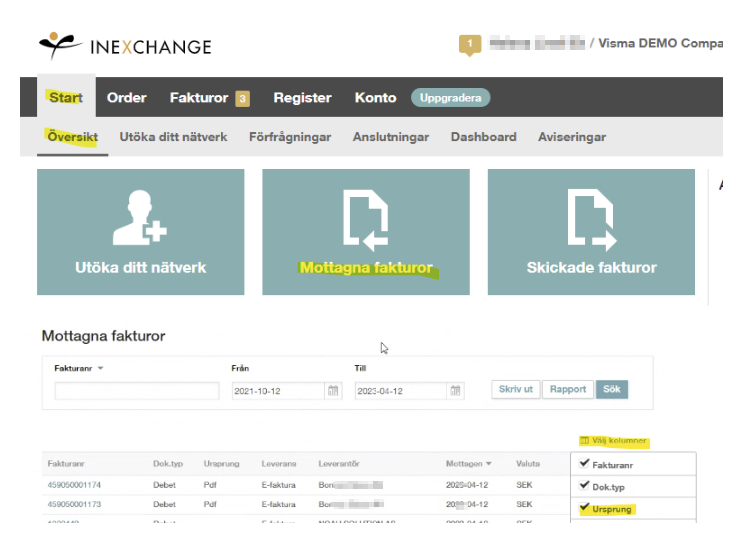Open the Mottagna fakturor document tile
This screenshot has height=549, width=741.
pyautogui.click(x=366, y=232)
